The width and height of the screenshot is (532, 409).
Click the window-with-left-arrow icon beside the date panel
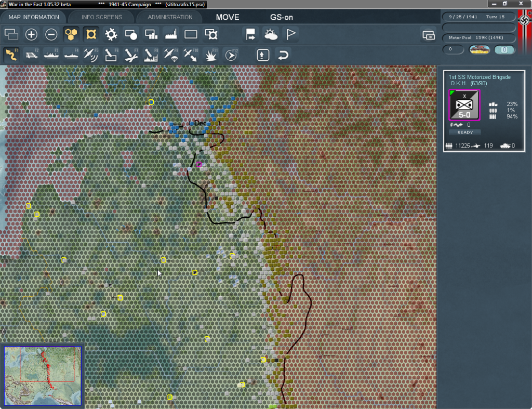(429, 35)
